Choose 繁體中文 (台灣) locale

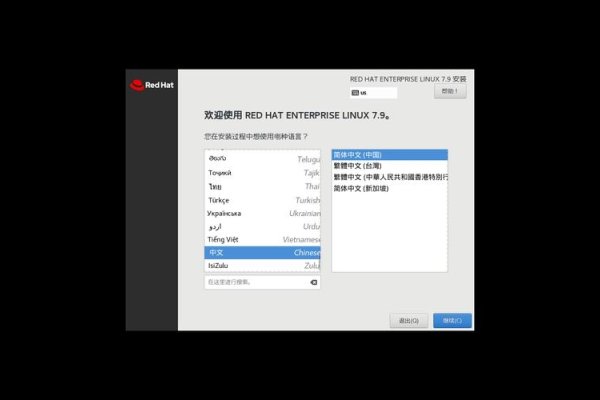pos(390,166)
